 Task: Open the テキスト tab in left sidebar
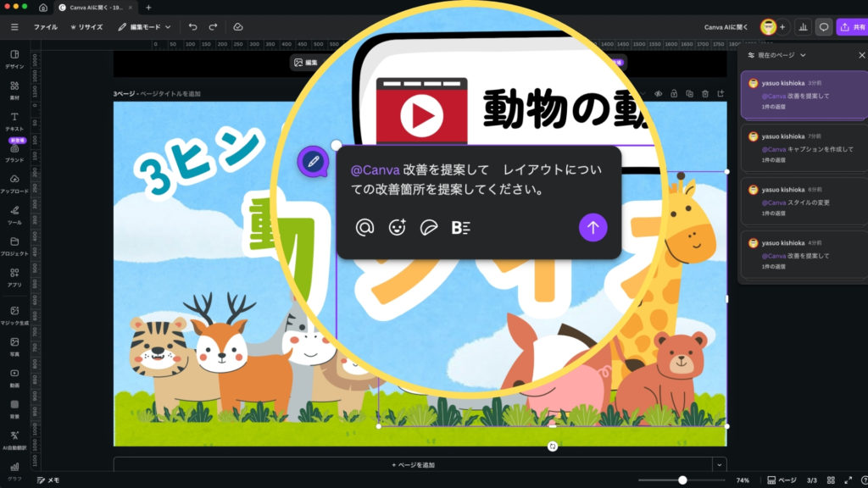tap(14, 120)
